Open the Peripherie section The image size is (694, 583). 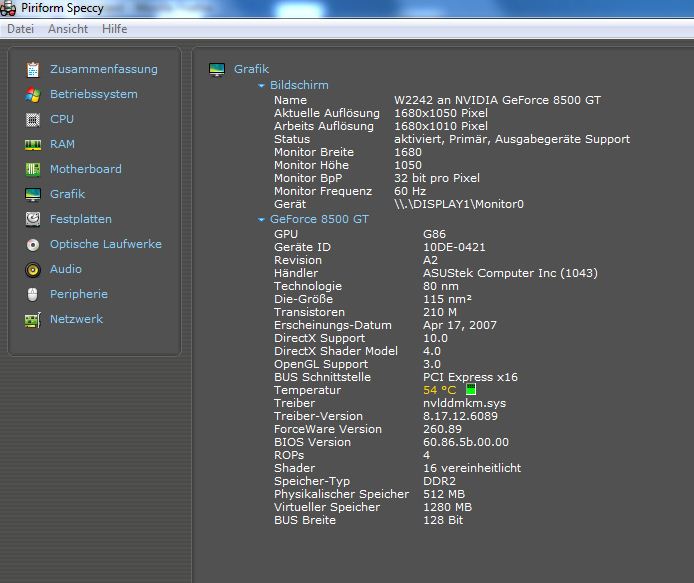79,294
